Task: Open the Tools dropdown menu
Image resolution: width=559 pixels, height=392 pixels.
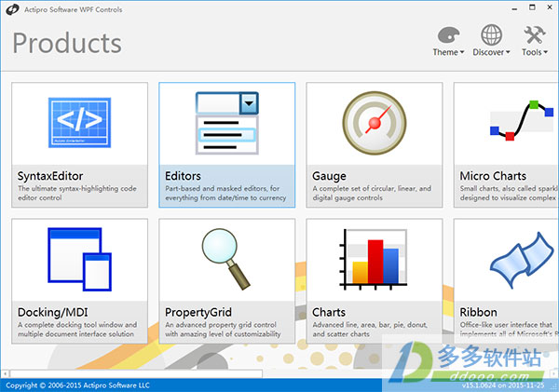Action: pyautogui.click(x=535, y=52)
